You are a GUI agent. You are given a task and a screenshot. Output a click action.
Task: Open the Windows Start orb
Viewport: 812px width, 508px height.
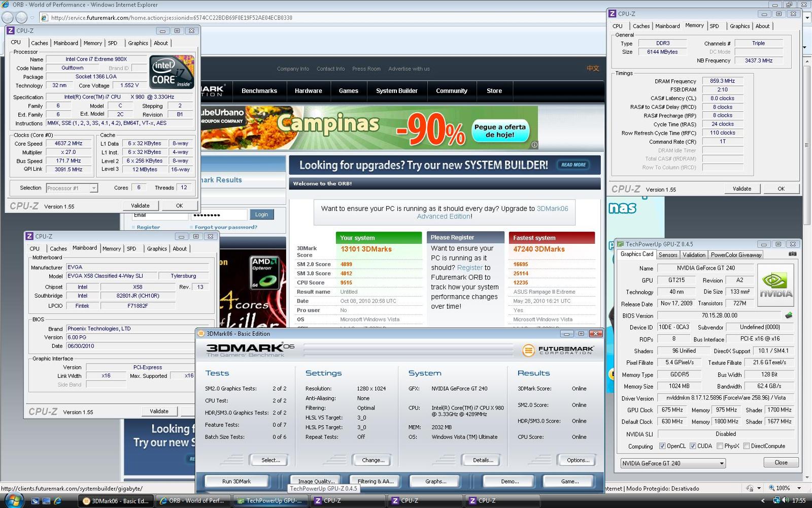point(14,500)
